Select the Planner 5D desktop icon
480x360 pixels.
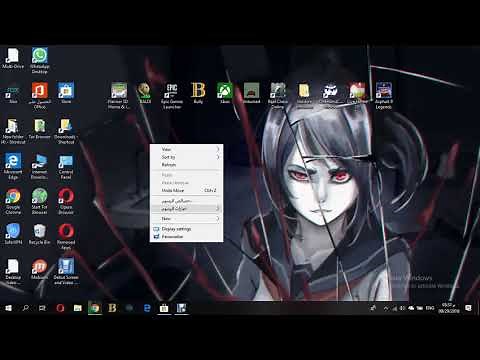pos(118,95)
